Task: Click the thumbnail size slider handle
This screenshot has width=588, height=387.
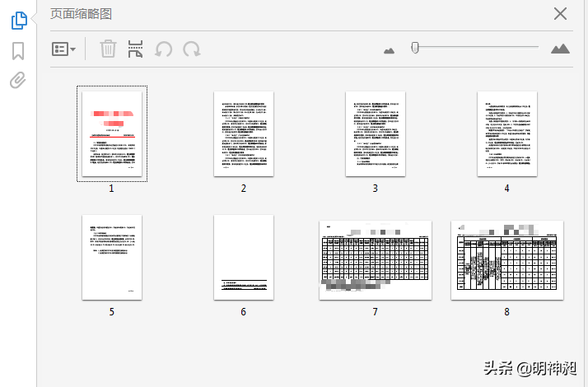Action: pyautogui.click(x=415, y=48)
